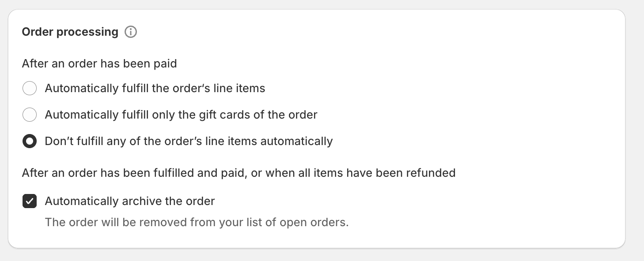Select "Automatically fulfill the order's line items" radio
Screen dimensions: 644x261
[30, 89]
